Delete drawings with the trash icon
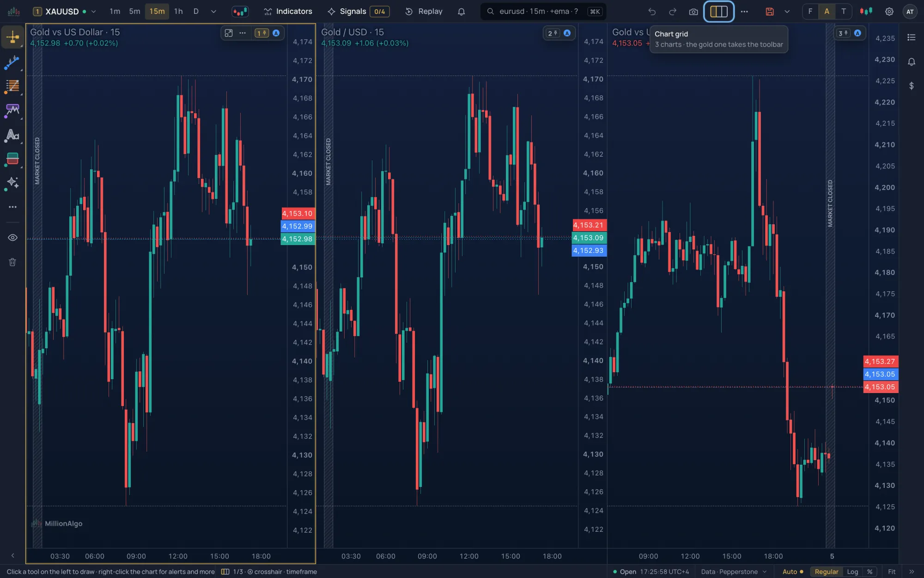The image size is (924, 578). [12, 262]
